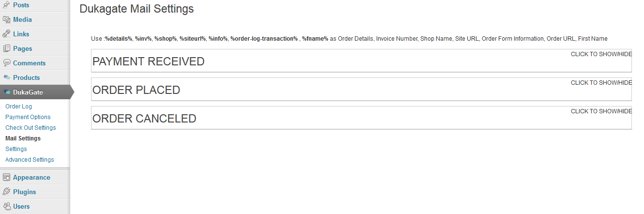Go to Check Out Settings link
Viewport: 644px width, 214px height.
click(x=31, y=128)
